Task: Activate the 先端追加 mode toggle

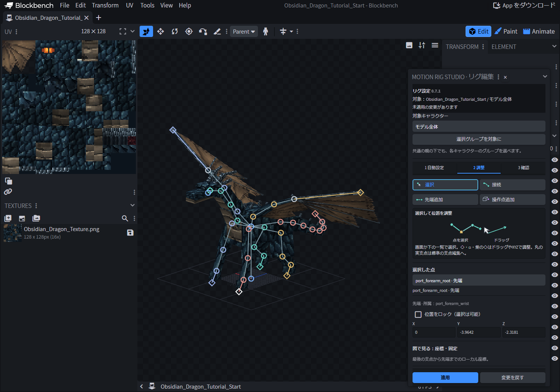Action: (x=445, y=200)
